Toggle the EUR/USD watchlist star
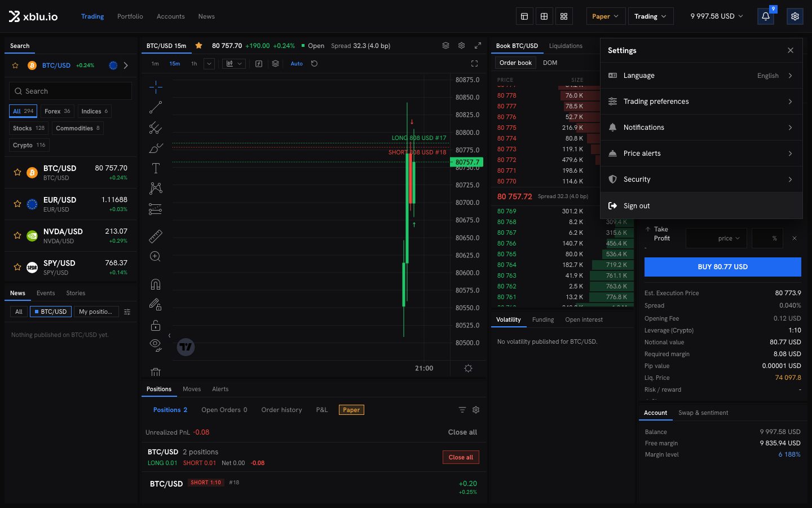This screenshot has width=812, height=508. point(17,204)
